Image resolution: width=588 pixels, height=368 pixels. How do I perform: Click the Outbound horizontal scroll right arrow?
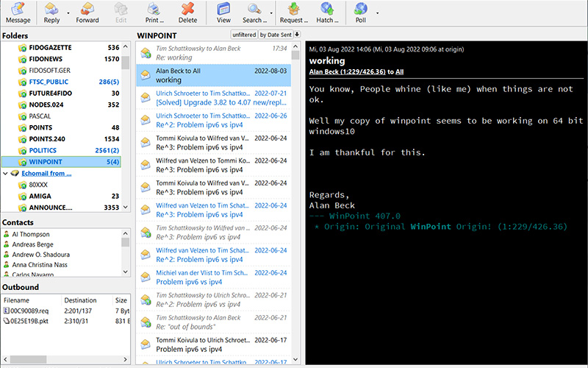tap(125, 359)
